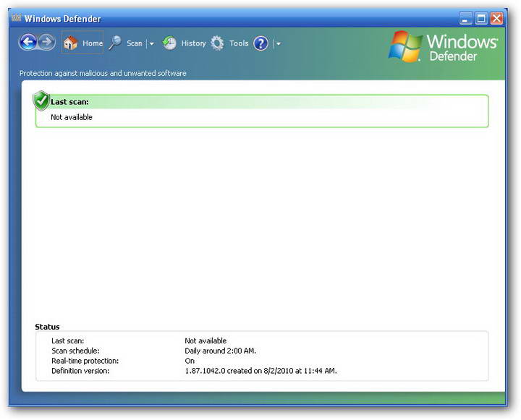Viewport: 521px width, 420px height.
Task: Click the Windows Defender title bar icon
Action: (16, 17)
